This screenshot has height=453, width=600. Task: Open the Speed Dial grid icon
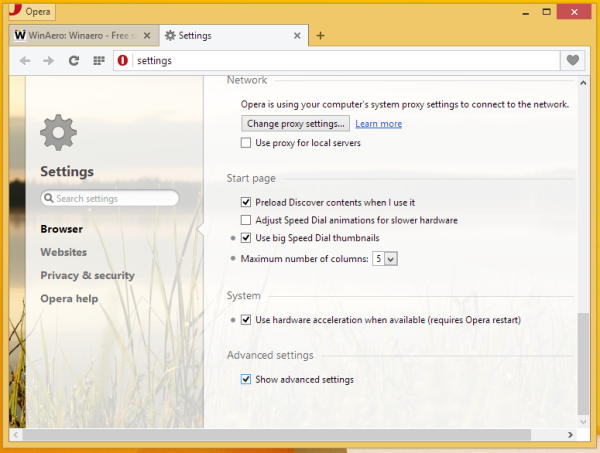[x=99, y=60]
